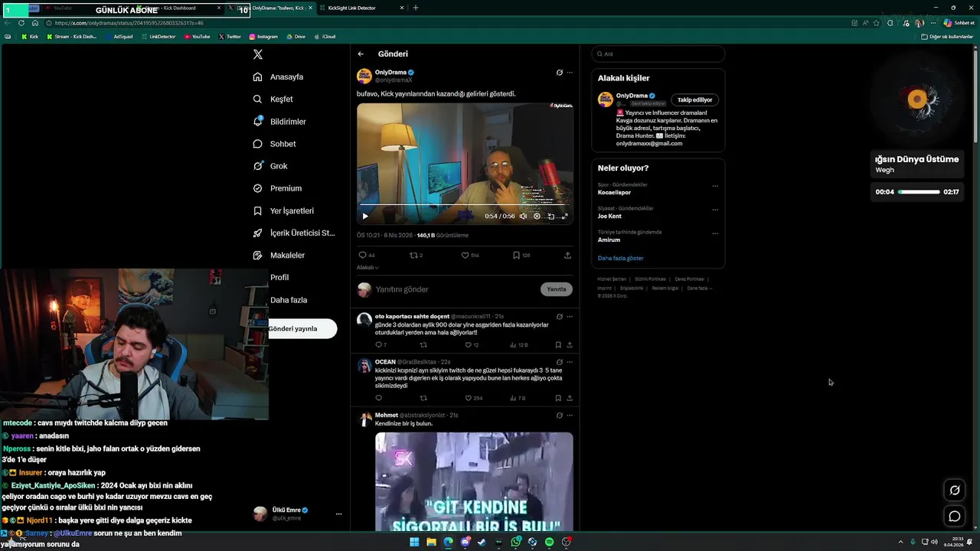
Task: Click Grok icon on OnlyDrama post
Action: tap(560, 73)
